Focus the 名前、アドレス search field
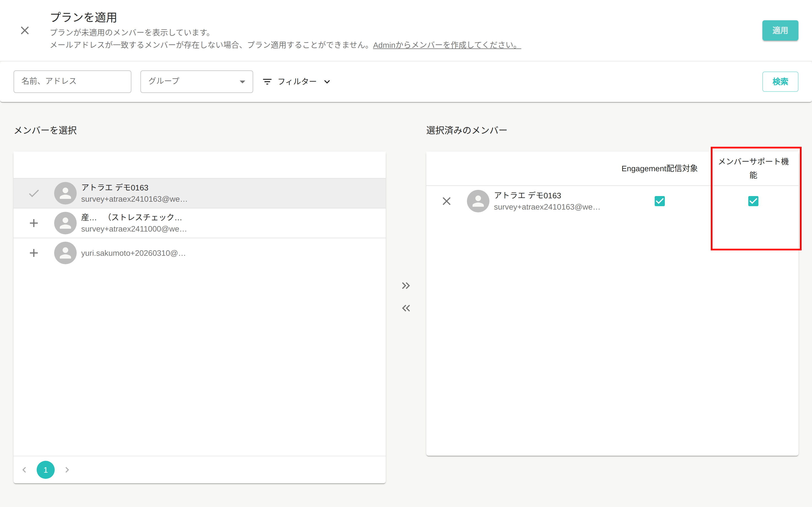 click(x=72, y=81)
